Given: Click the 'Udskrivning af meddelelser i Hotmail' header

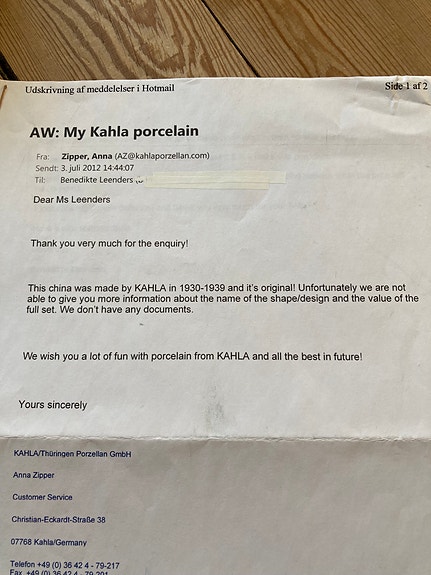Looking at the screenshot, I should pyautogui.click(x=100, y=89).
